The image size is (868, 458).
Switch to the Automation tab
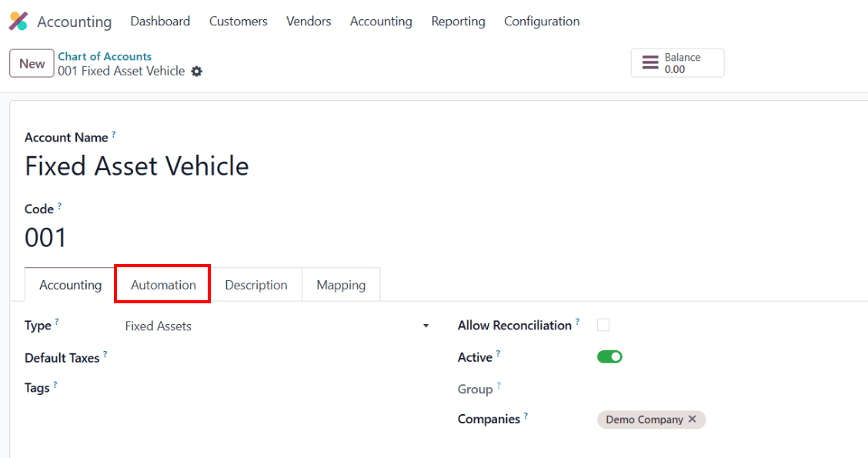[x=162, y=284]
